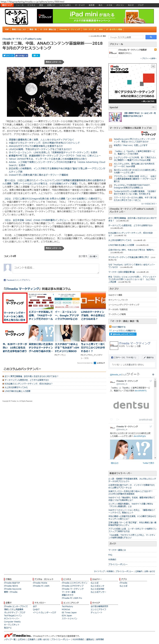Click プロフィール詳細へ link
This screenshot has width=159, height=644.
[x=149, y=59]
